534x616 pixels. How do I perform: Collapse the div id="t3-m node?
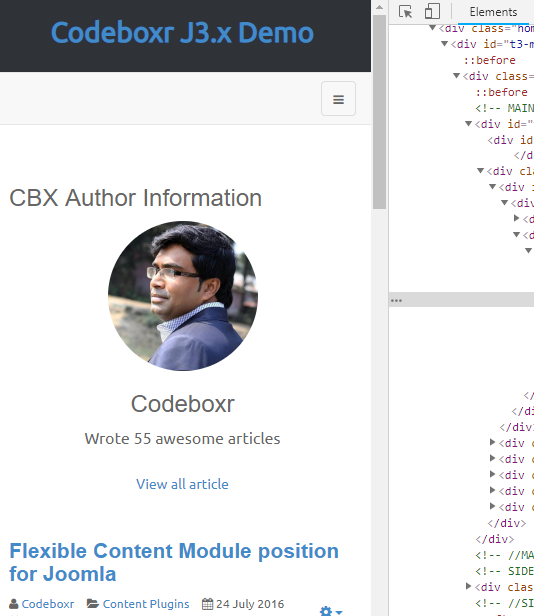point(444,44)
